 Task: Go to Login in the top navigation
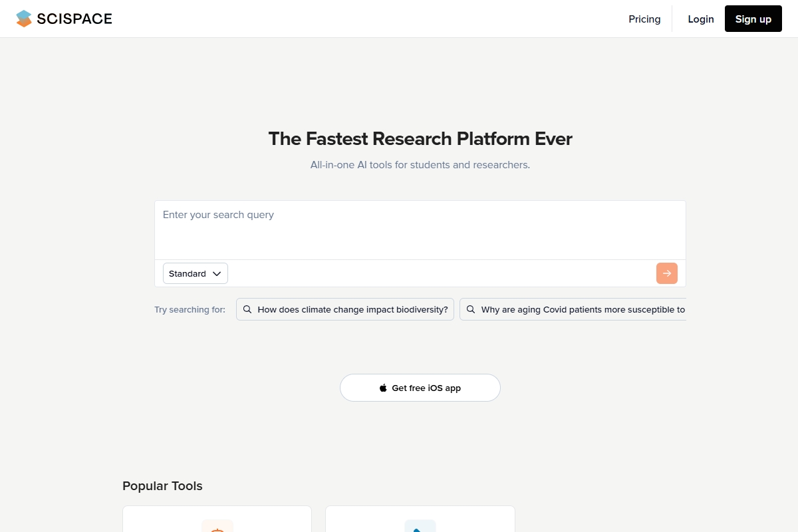tap(700, 19)
